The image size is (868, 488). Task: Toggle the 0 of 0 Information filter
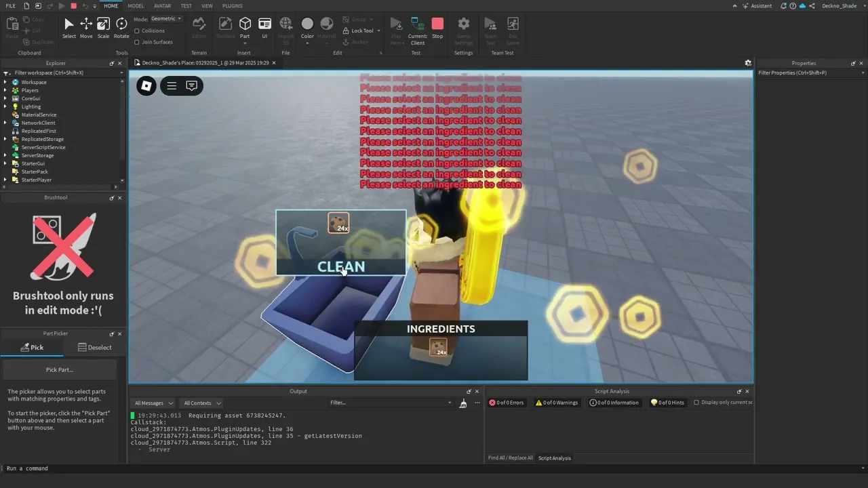pos(614,403)
